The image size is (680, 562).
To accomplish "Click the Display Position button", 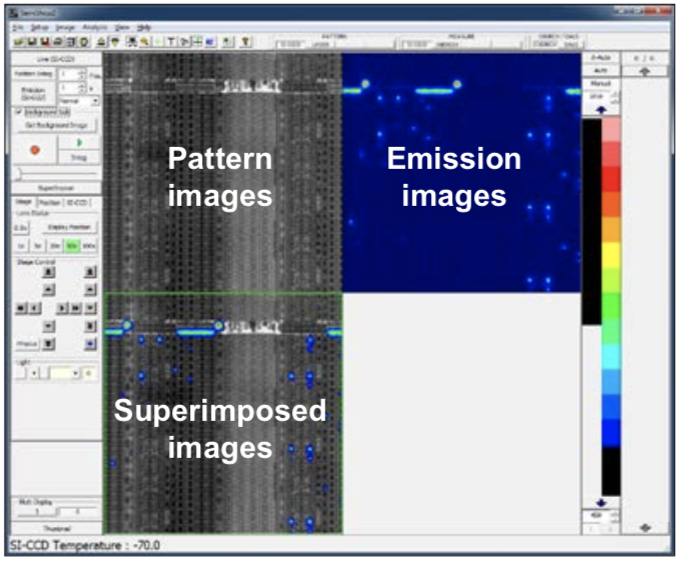I will (x=70, y=227).
